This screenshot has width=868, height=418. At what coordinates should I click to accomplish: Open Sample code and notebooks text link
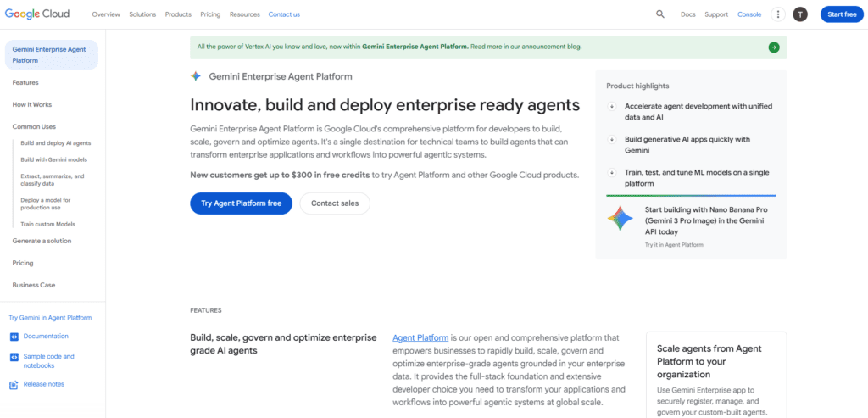[48, 361]
